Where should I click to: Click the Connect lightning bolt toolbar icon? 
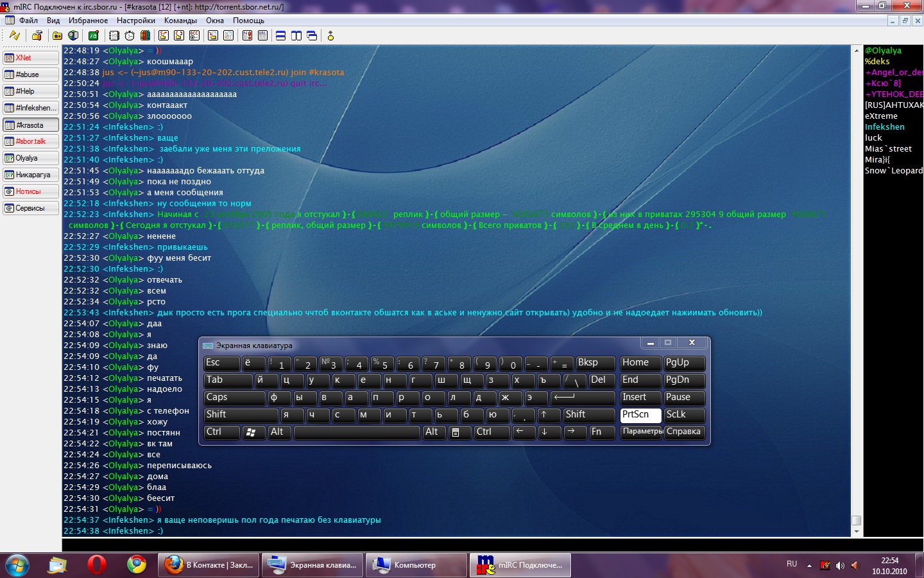(x=14, y=35)
